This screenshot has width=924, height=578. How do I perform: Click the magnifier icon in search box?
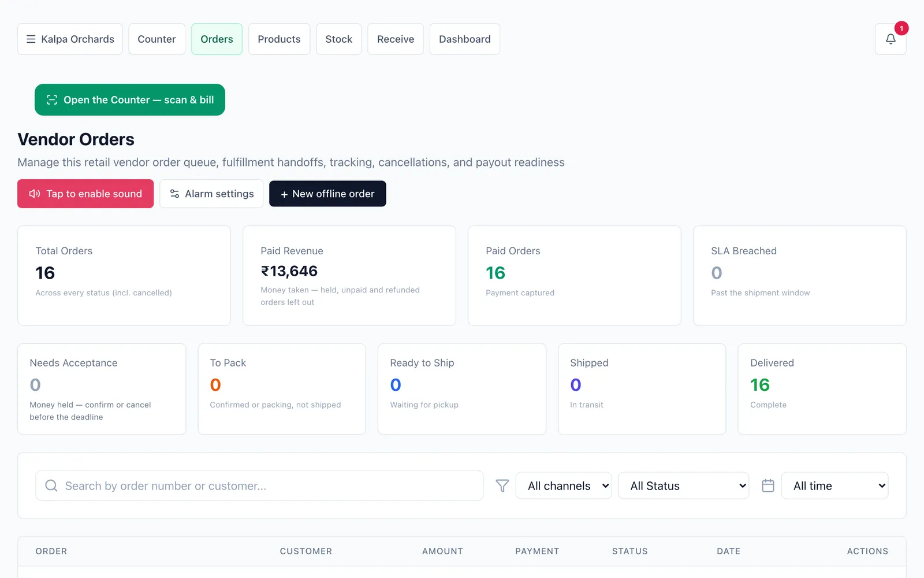(x=51, y=486)
